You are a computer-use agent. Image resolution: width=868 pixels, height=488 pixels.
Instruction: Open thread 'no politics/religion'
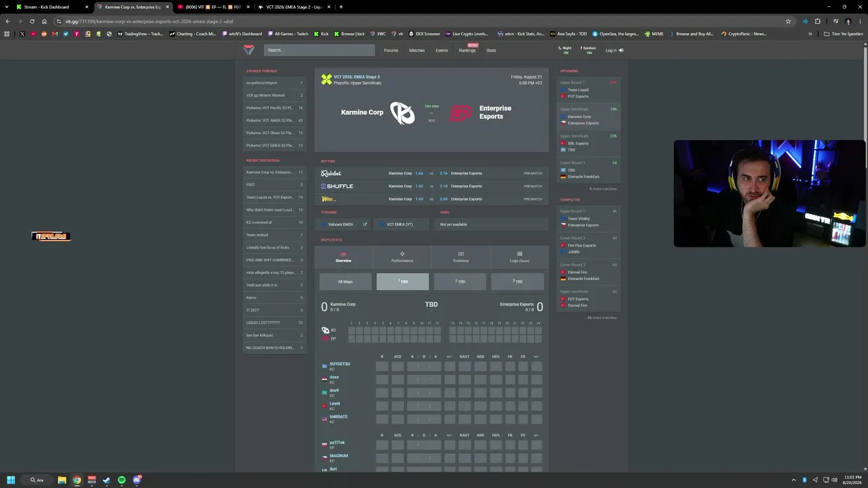click(275, 83)
